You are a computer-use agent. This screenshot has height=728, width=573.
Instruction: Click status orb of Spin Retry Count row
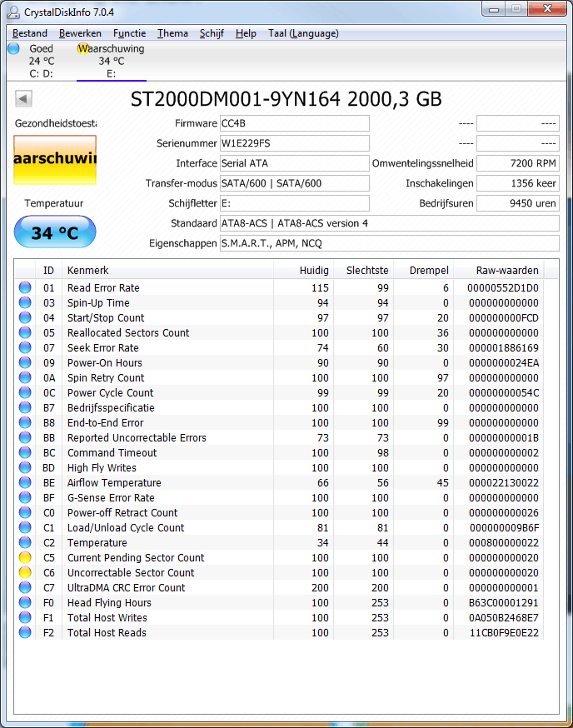point(25,378)
